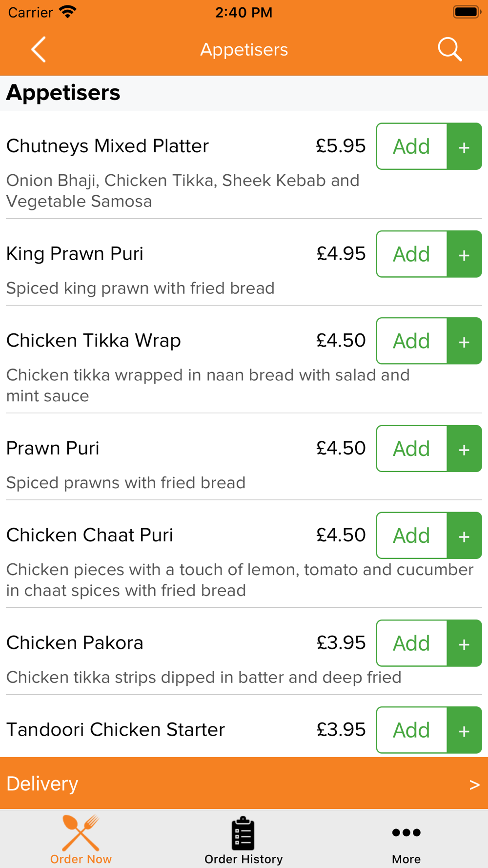Tap plus icon for Chicken Chaat Puri
The image size is (488, 868).
tap(464, 536)
